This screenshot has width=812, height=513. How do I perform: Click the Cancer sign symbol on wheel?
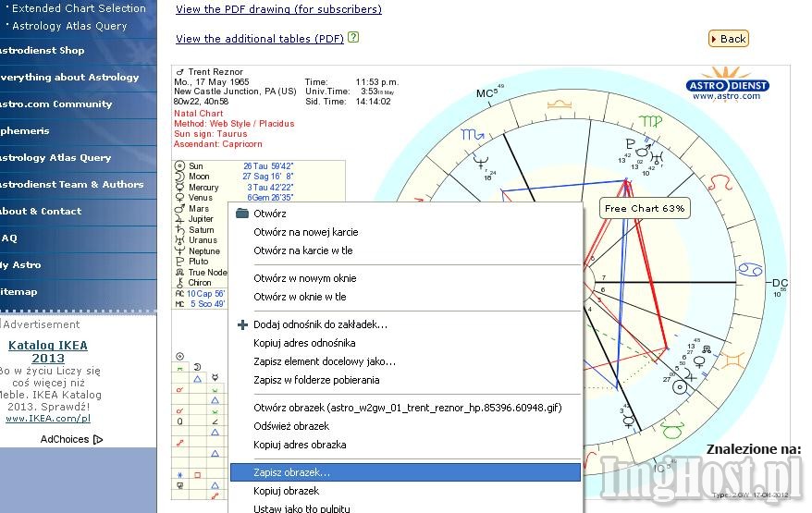(749, 269)
